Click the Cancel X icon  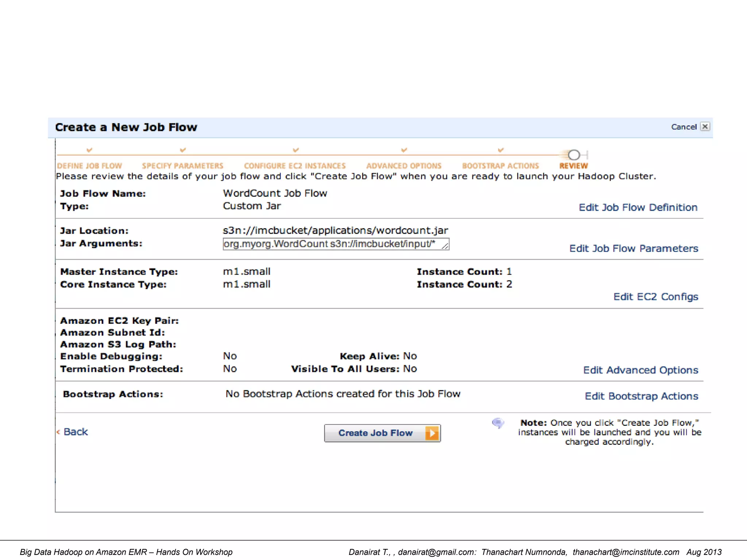(x=705, y=127)
